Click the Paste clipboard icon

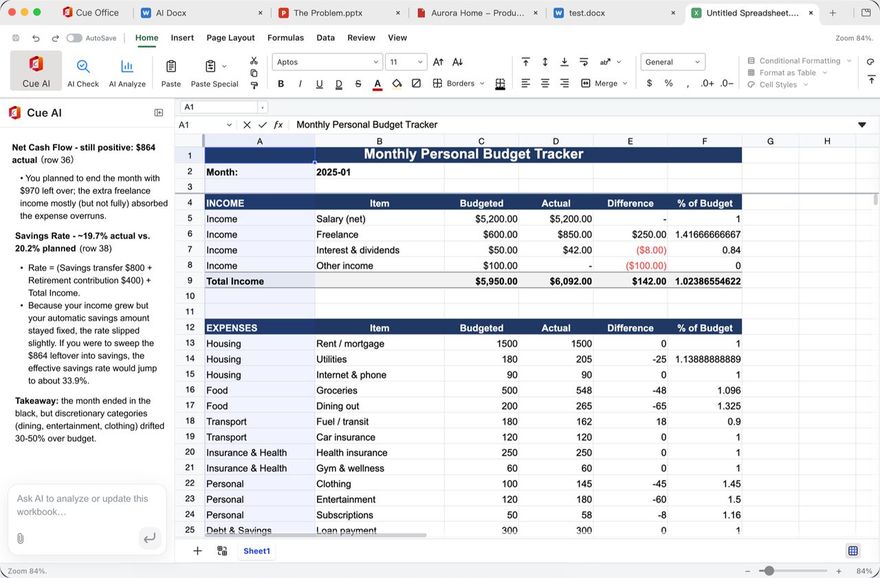point(171,67)
